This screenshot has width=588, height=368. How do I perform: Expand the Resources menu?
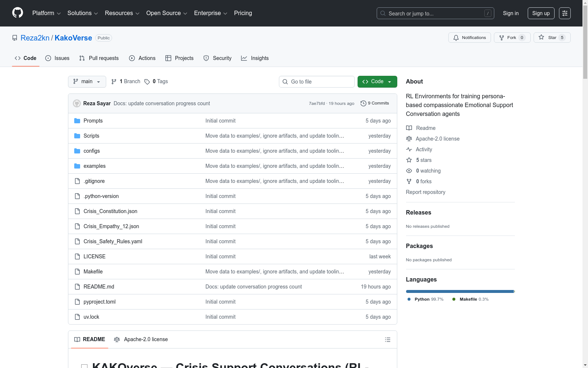122,13
